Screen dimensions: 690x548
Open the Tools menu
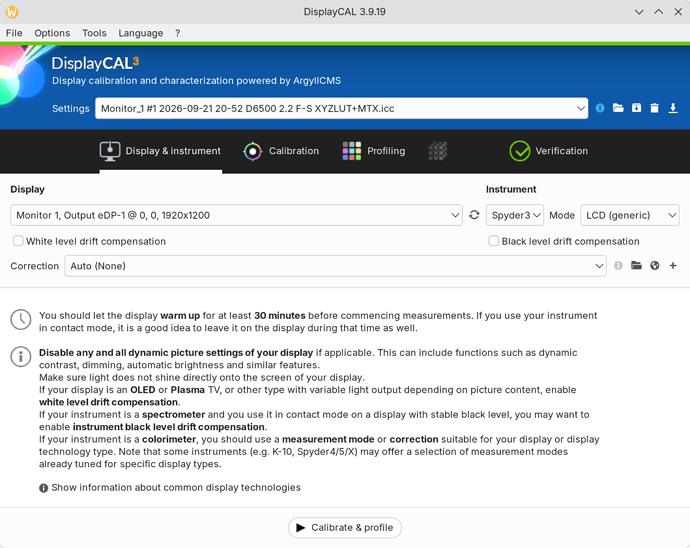tap(94, 33)
